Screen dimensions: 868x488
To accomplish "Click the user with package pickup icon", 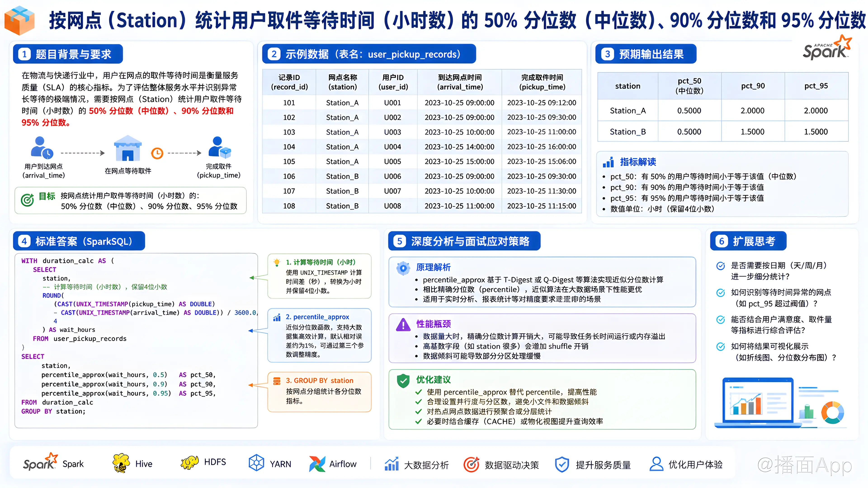I will tap(219, 147).
